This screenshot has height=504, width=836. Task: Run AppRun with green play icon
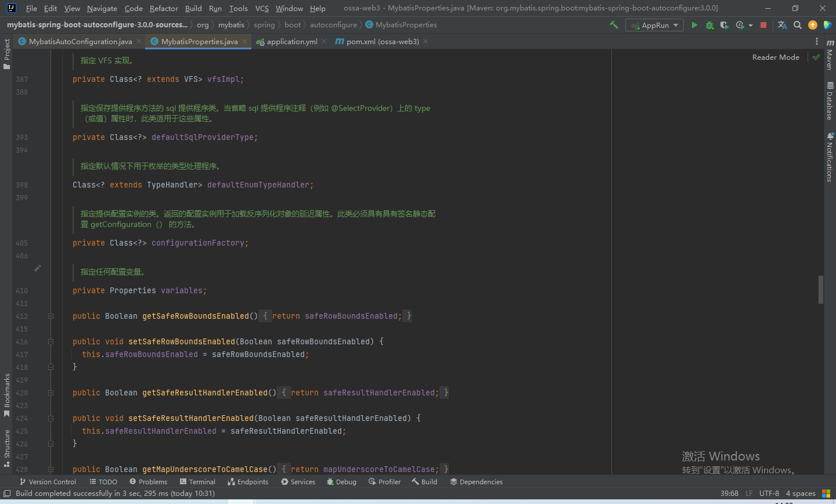(x=694, y=25)
